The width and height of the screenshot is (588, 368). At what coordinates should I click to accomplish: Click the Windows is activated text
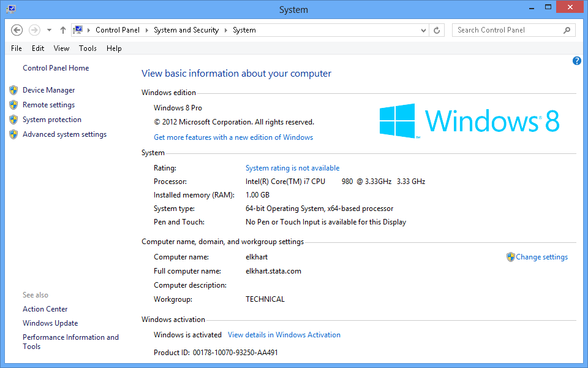click(x=187, y=335)
